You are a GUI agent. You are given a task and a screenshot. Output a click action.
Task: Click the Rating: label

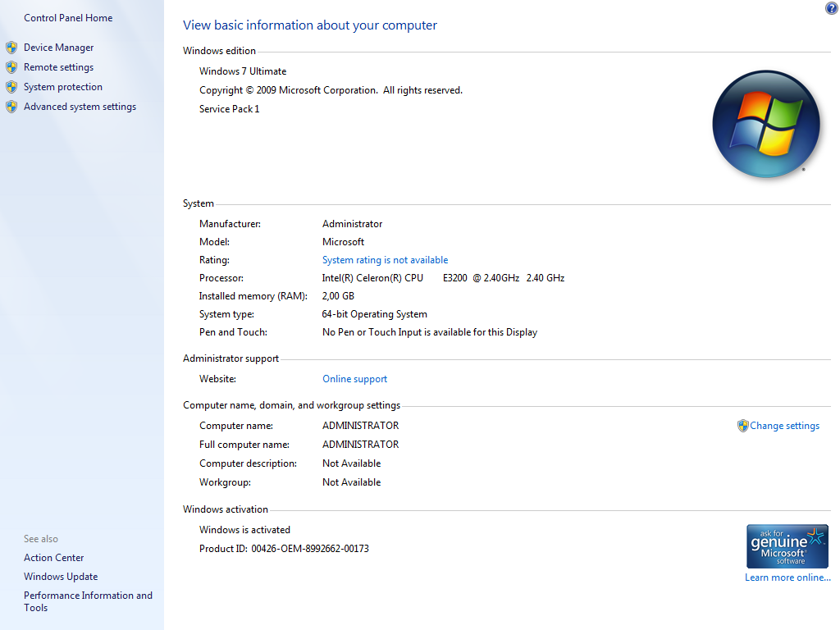214,260
